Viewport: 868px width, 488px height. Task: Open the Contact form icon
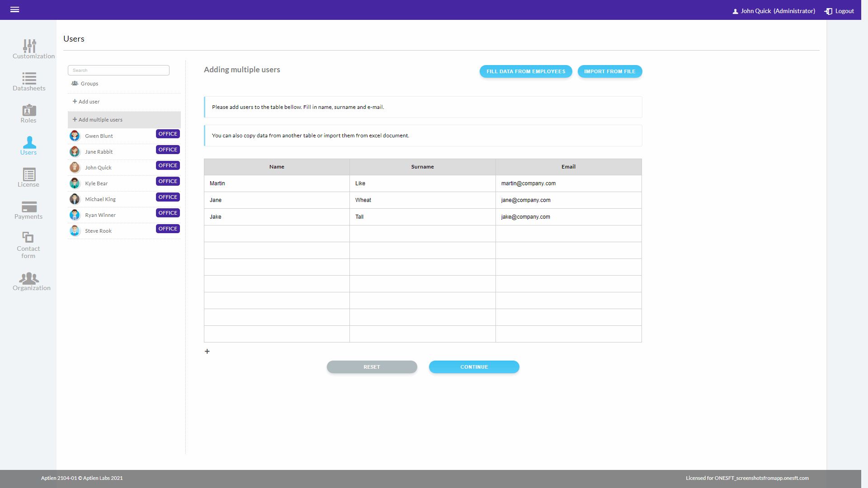[x=28, y=237]
